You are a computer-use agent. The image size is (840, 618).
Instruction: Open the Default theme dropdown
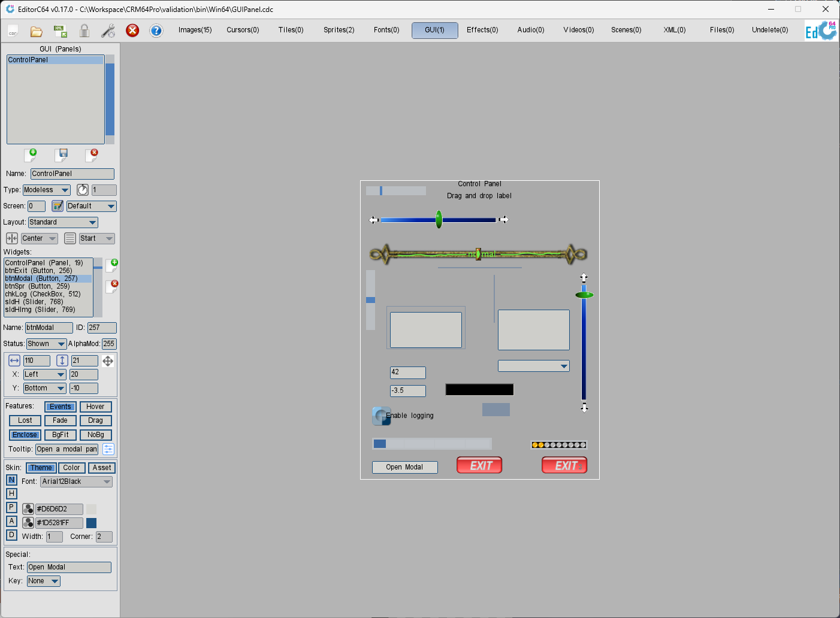[x=91, y=206]
